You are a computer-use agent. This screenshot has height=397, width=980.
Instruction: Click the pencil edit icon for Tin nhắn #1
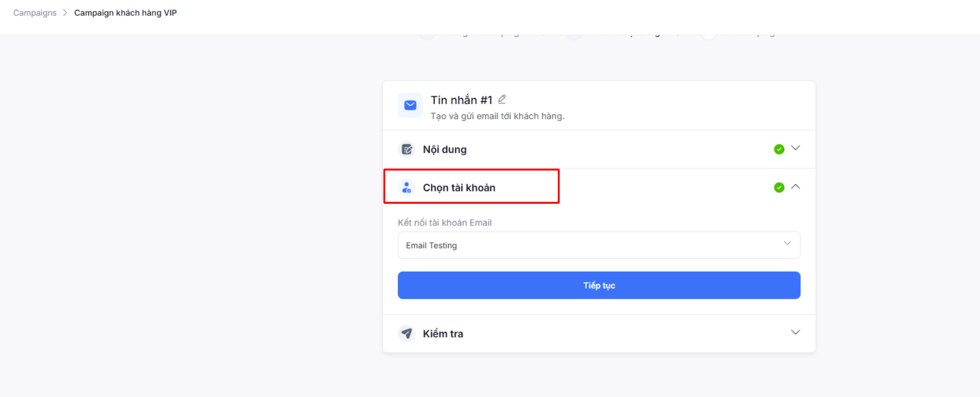pos(502,99)
